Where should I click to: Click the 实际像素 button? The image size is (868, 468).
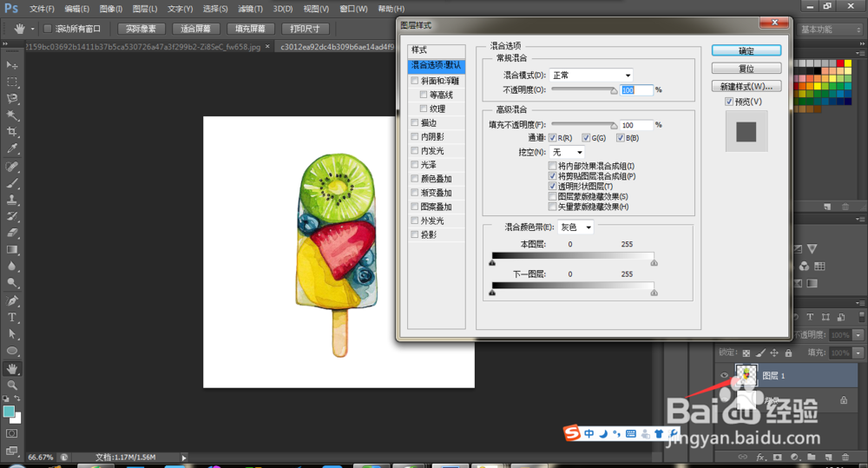tap(141, 29)
